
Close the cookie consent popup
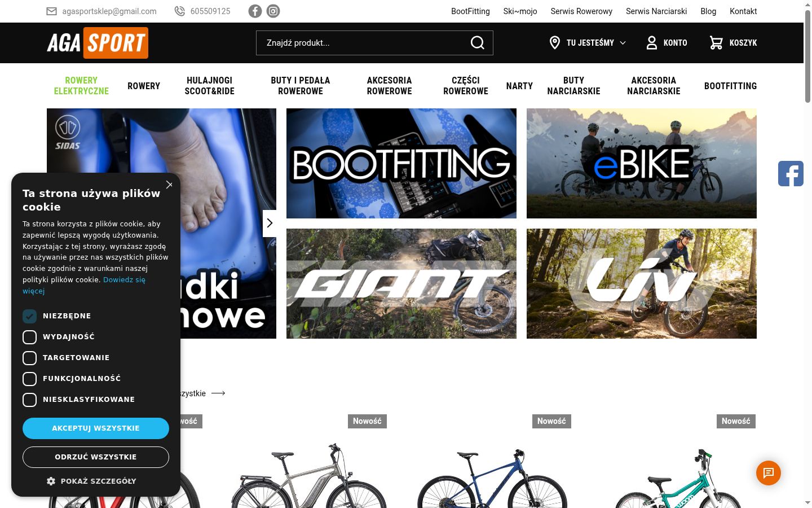tap(169, 185)
